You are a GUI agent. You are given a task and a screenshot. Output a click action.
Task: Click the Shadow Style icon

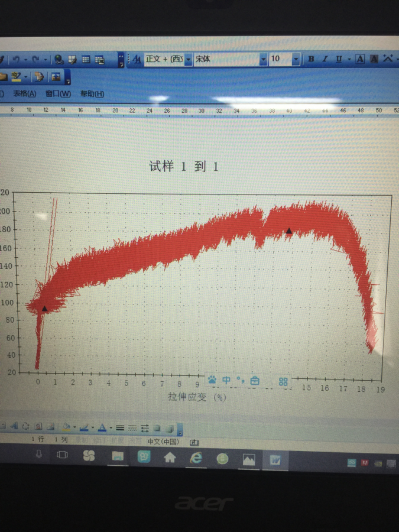[157, 428]
